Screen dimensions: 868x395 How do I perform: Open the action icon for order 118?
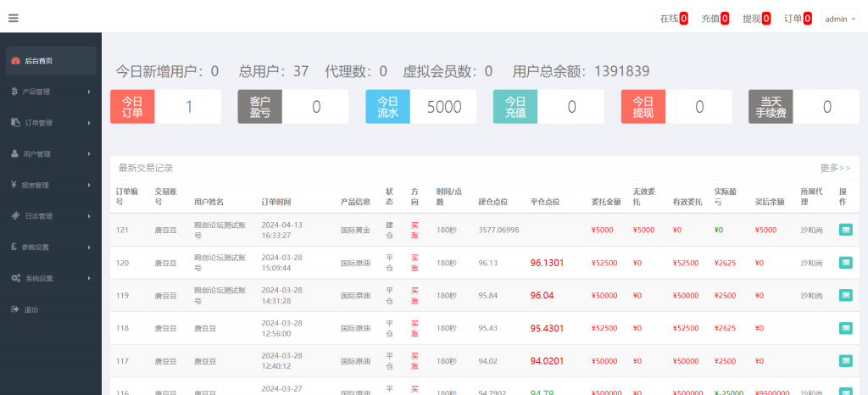pos(845,328)
